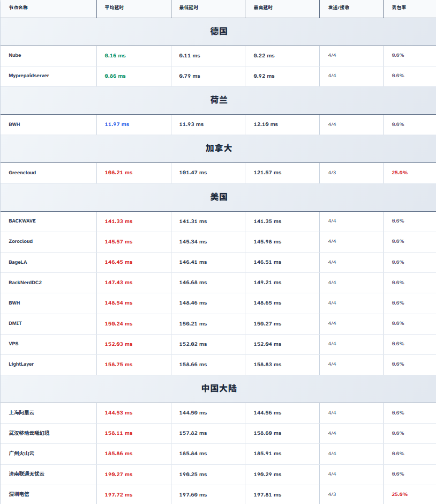Expand the 美国 group header
Screen dimensions: 436x504
[219, 197]
